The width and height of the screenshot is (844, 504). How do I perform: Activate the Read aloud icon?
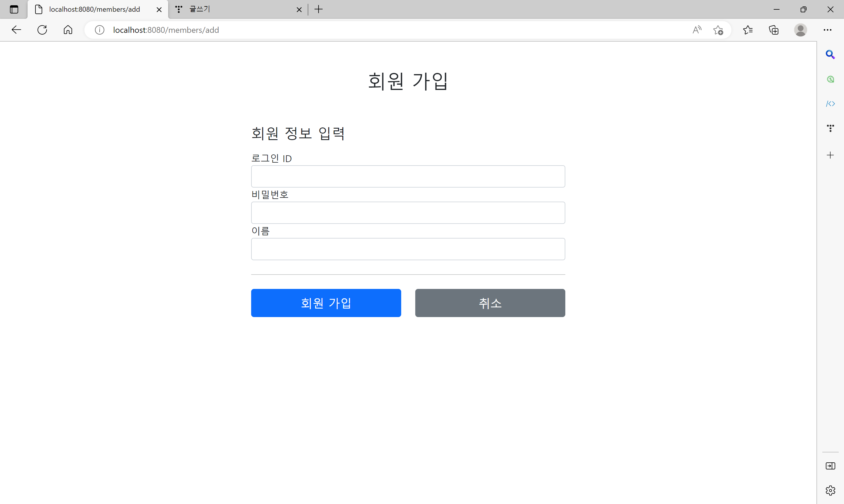697,30
